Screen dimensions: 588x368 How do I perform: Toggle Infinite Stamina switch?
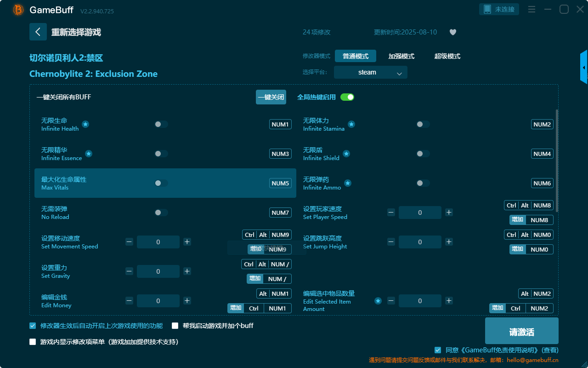(x=423, y=124)
